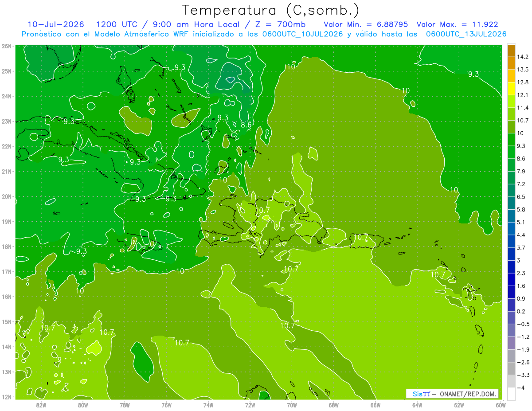Click the 'Valor Max. = 11.922' value

[457, 24]
